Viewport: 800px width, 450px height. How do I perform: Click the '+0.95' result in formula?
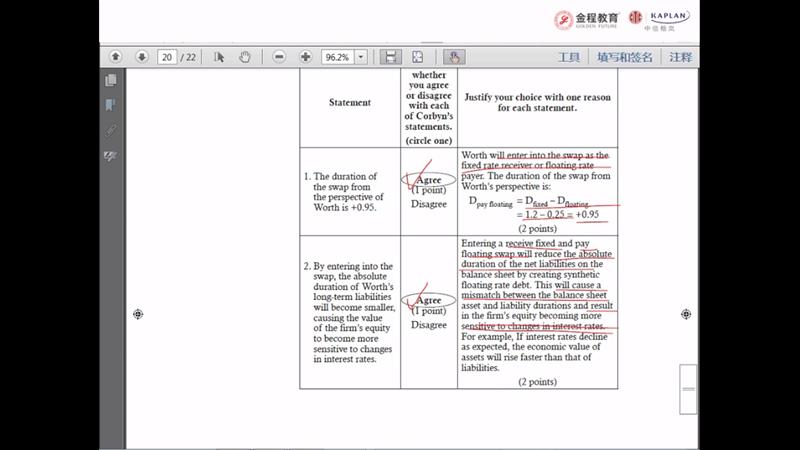[x=587, y=215]
